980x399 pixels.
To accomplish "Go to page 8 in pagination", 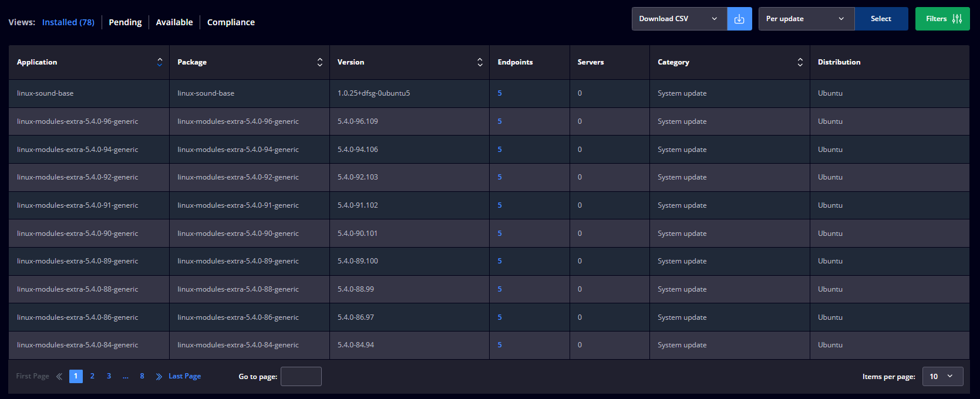I will click(142, 376).
